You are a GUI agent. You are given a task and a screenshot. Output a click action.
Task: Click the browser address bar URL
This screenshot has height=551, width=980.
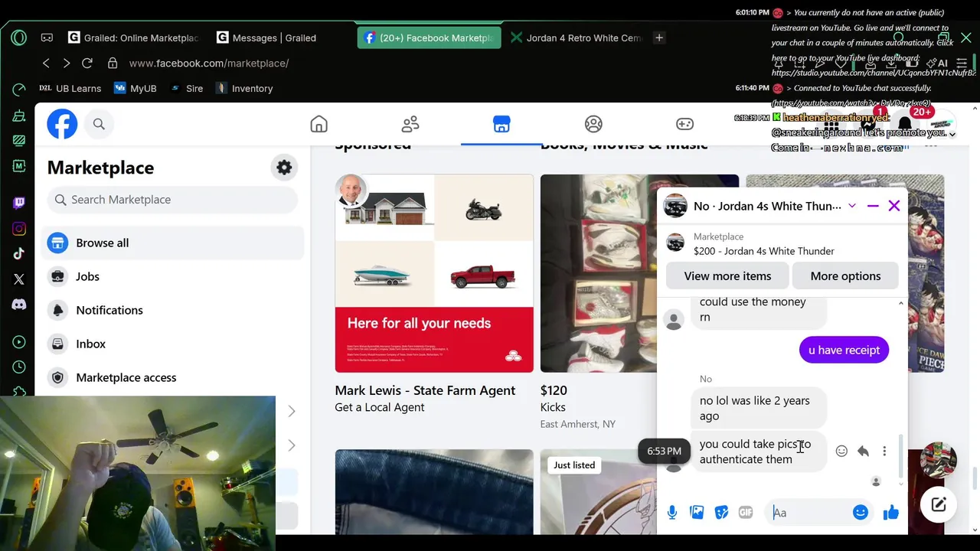tap(209, 63)
